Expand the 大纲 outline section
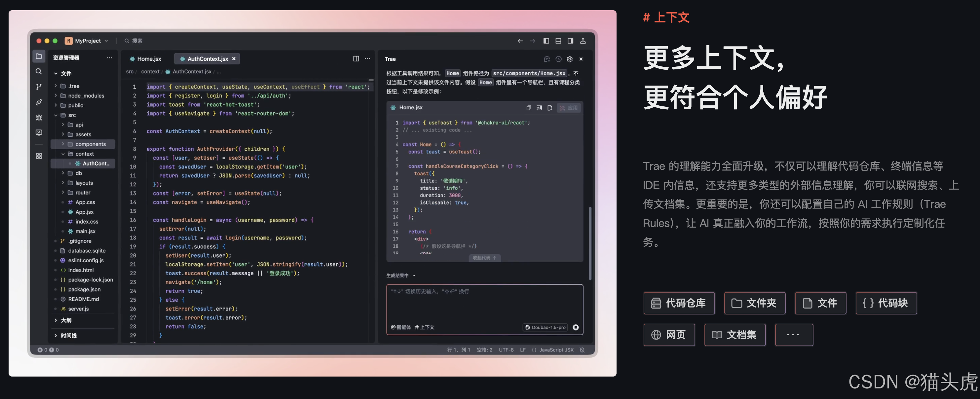Image resolution: width=980 pixels, height=399 pixels. point(66,320)
